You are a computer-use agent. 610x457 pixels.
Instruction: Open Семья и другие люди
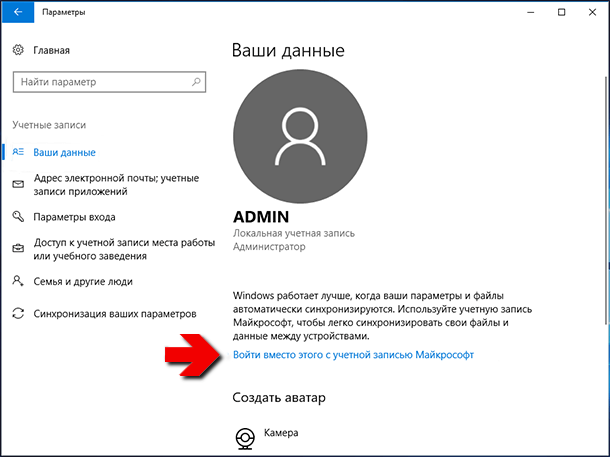83,282
